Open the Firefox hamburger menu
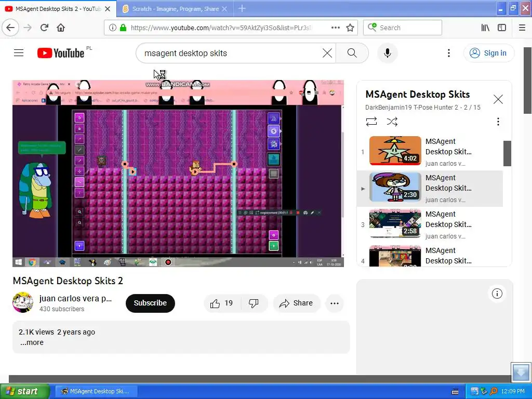Screen dimensions: 532x399 [x=522, y=28]
